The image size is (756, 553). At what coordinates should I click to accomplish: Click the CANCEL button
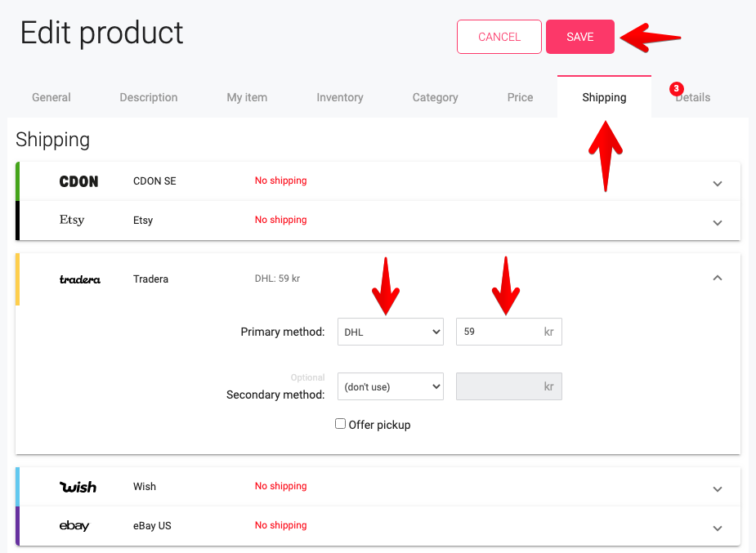(x=499, y=37)
